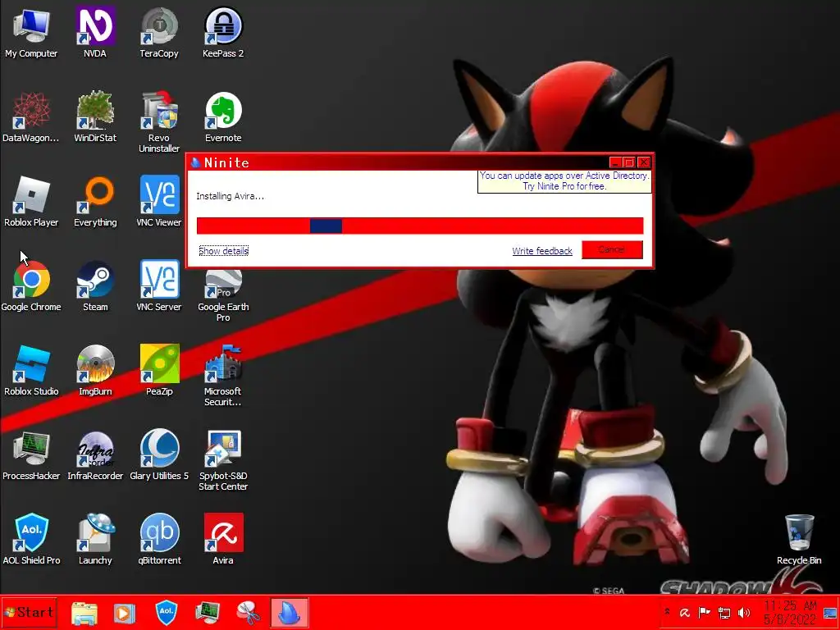The image size is (840, 630).
Task: Open volume speaker tray icon
Action: (x=743, y=612)
